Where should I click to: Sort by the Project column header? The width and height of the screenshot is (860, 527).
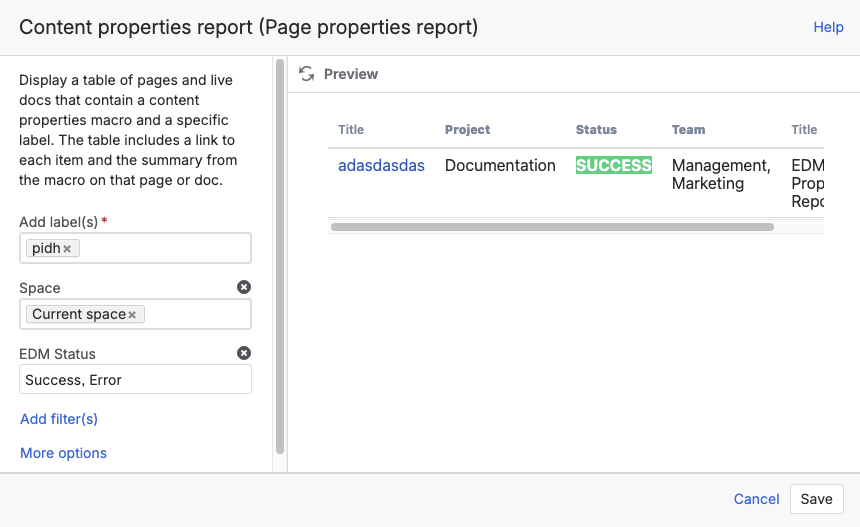467,129
